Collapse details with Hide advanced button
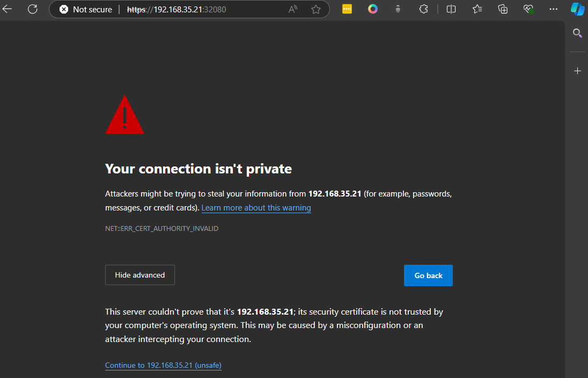 pyautogui.click(x=140, y=275)
